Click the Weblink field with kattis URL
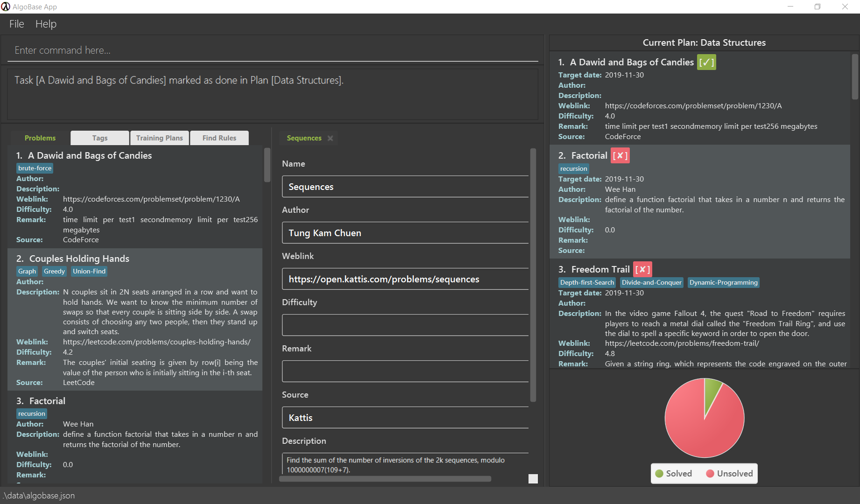Image resolution: width=860 pixels, height=504 pixels. coord(405,279)
